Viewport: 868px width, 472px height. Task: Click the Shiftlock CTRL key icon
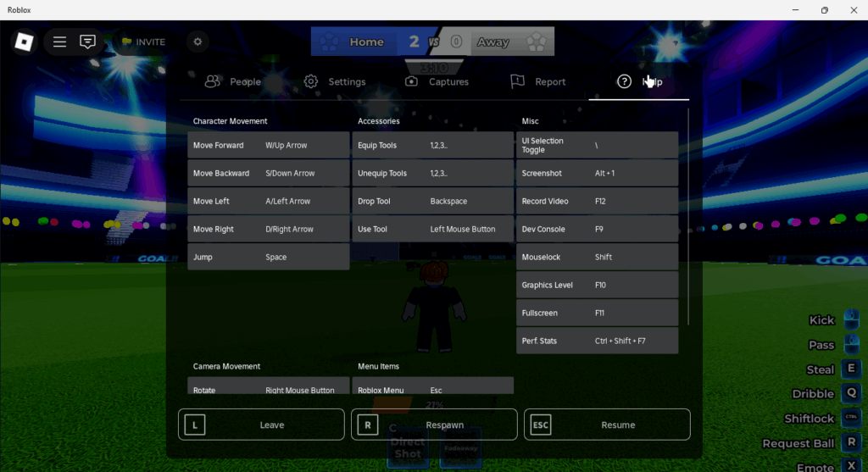pos(851,418)
